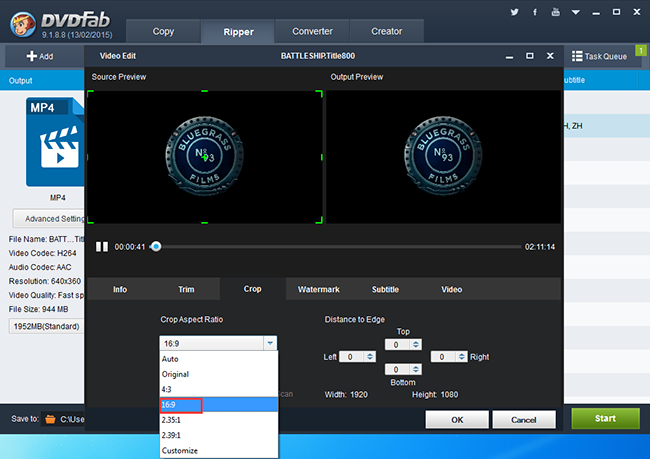Click the Source Preview center crosshair
The height and width of the screenshot is (459, 650).
[x=204, y=157]
